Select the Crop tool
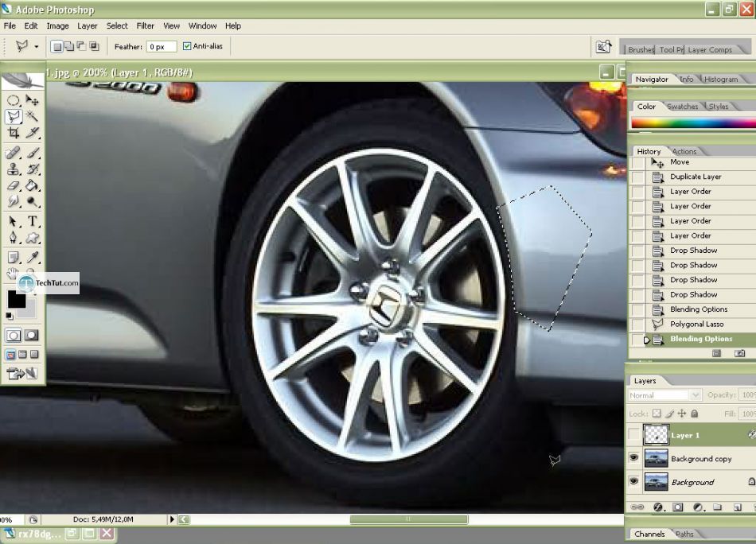The height and width of the screenshot is (544, 756). click(14, 133)
